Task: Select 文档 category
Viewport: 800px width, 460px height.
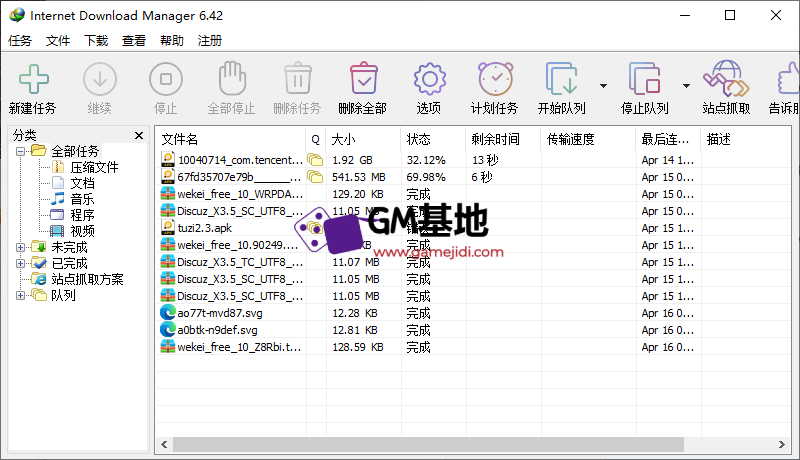Action: pos(82,183)
